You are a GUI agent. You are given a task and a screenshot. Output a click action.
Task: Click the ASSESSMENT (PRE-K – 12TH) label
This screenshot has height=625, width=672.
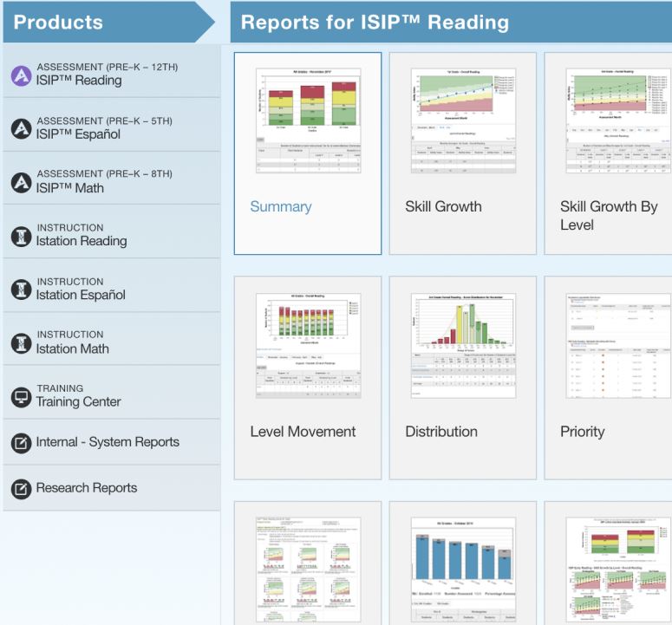[108, 67]
